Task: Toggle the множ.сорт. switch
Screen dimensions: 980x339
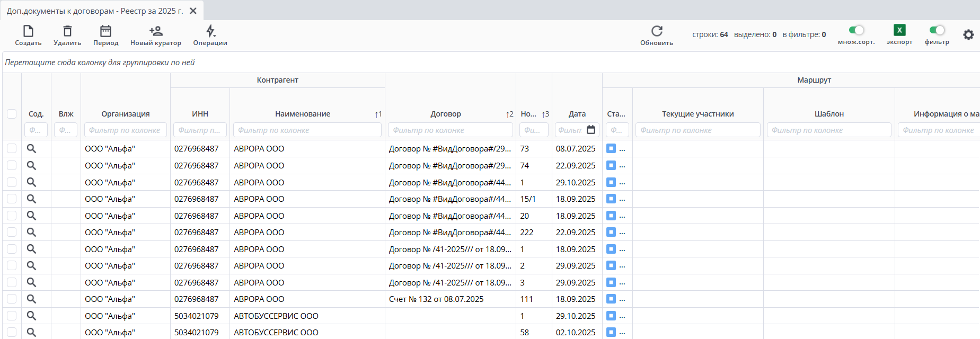Action: [x=856, y=30]
